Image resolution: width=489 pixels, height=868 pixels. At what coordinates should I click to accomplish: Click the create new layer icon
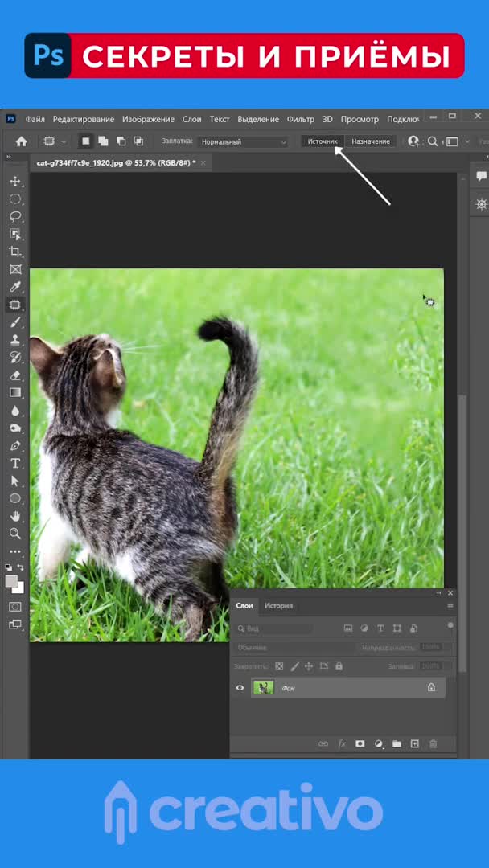(x=415, y=744)
